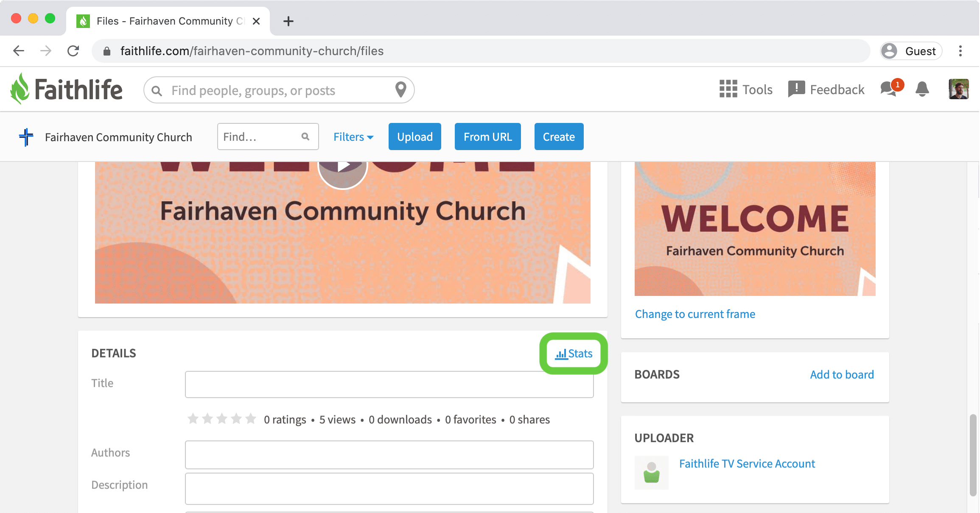Click the magnifier in the Faithlife search bar
Image resolution: width=980 pixels, height=513 pixels.
(157, 91)
